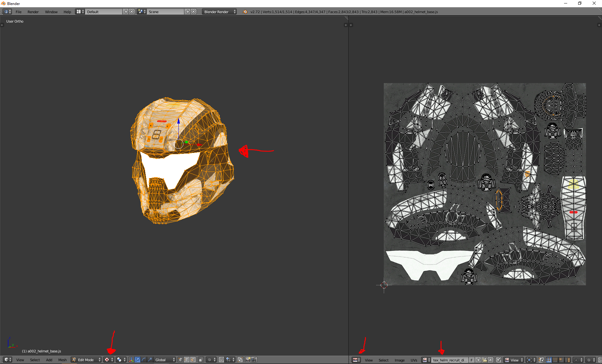Open the UV editor View mode dropdown
Screen dimensions: 602x364
click(514, 360)
